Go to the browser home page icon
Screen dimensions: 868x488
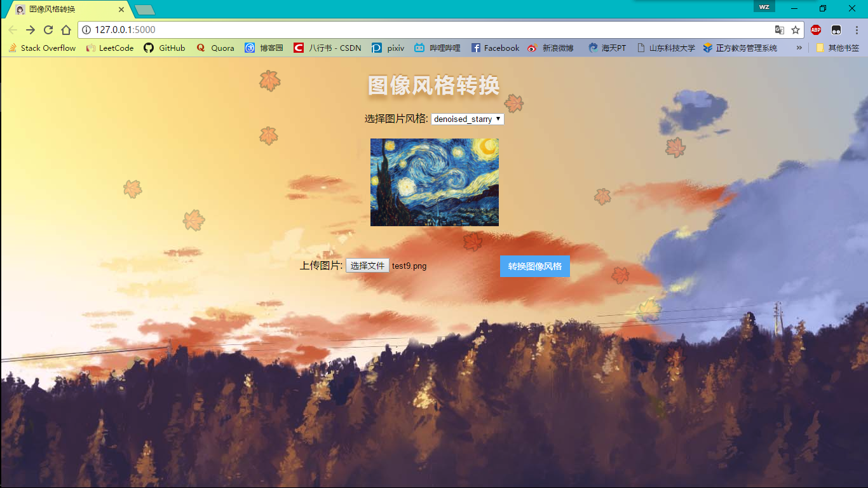(x=66, y=30)
